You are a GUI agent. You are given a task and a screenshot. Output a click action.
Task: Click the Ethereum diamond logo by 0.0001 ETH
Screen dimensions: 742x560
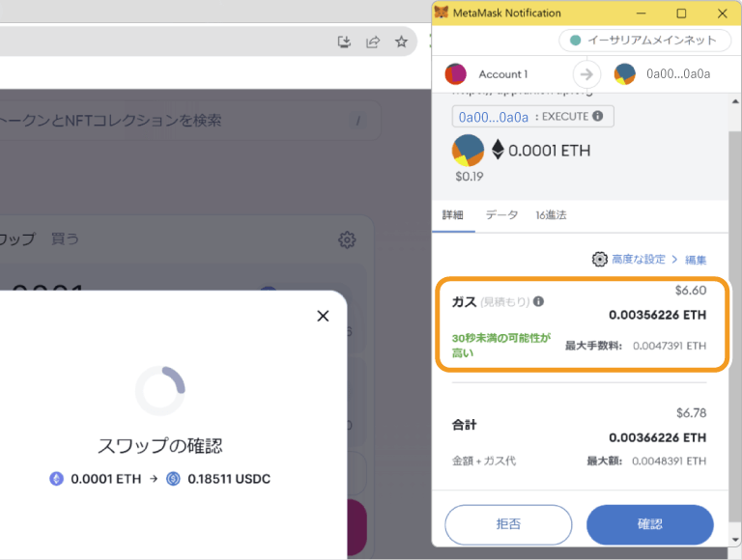(498, 150)
